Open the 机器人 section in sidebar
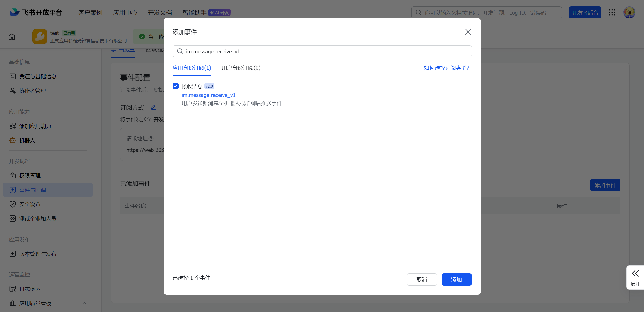 pos(28,140)
